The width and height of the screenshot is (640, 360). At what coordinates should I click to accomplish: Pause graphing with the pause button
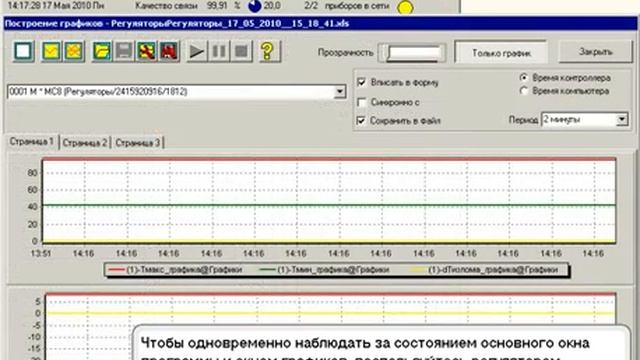coord(219,51)
